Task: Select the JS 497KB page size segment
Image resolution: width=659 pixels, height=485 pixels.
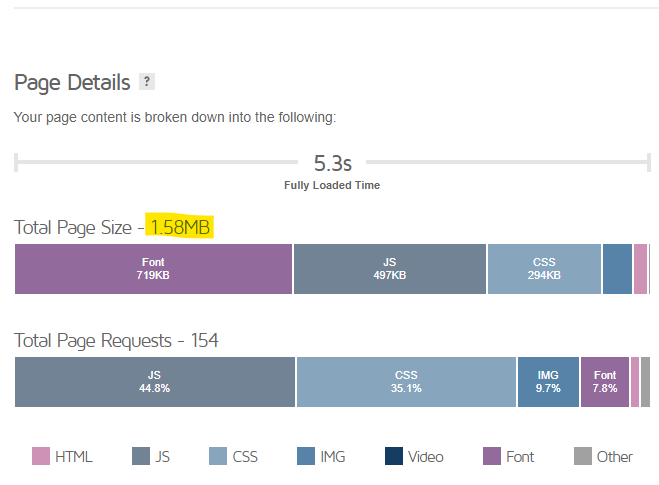Action: [390, 269]
